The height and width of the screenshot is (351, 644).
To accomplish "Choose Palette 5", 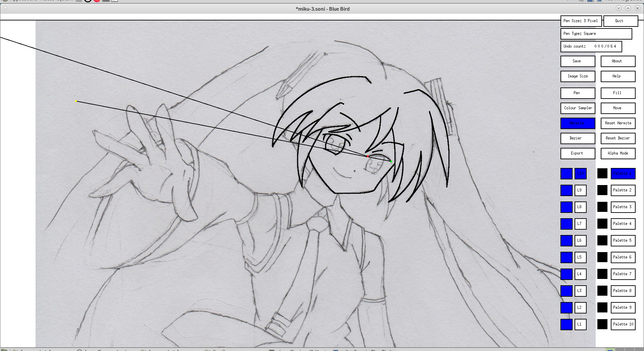I will (623, 241).
